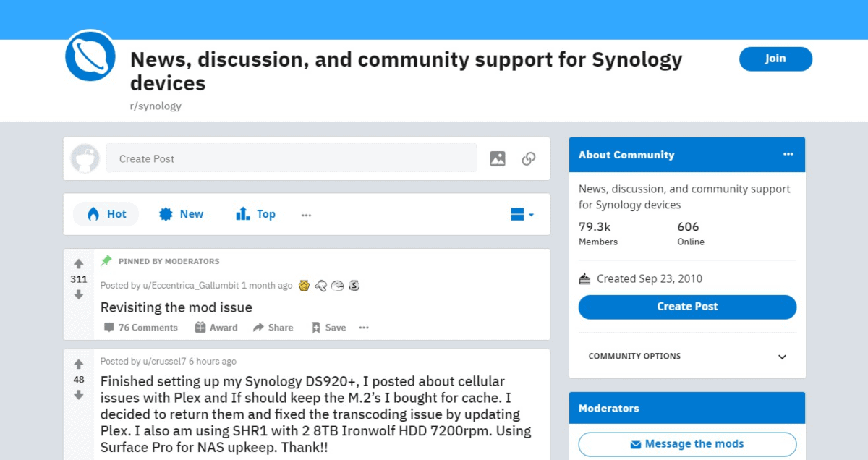The image size is (868, 460).
Task: Sort posts by Top
Action: (x=255, y=214)
